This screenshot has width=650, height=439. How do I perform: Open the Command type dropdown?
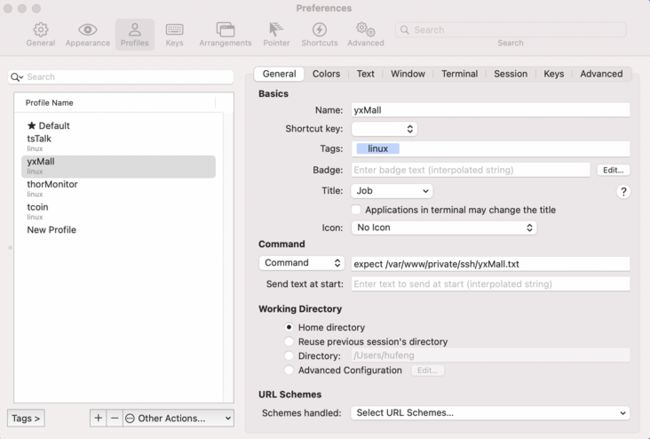tap(301, 263)
